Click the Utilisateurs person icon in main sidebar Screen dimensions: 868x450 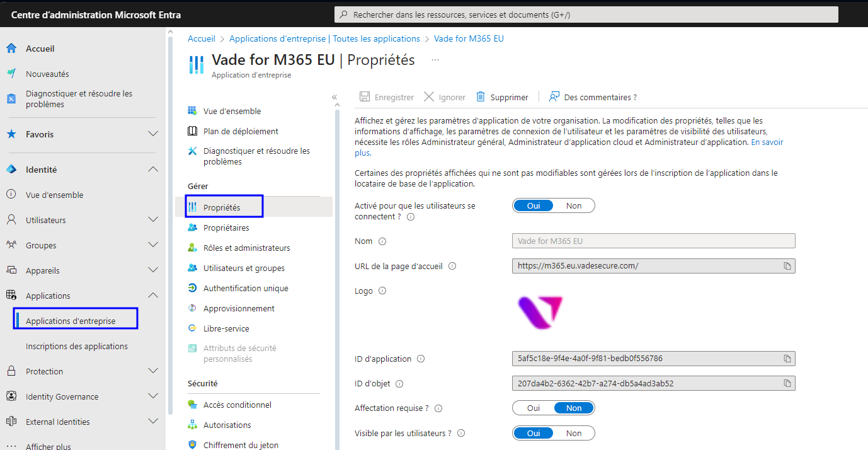coord(11,220)
